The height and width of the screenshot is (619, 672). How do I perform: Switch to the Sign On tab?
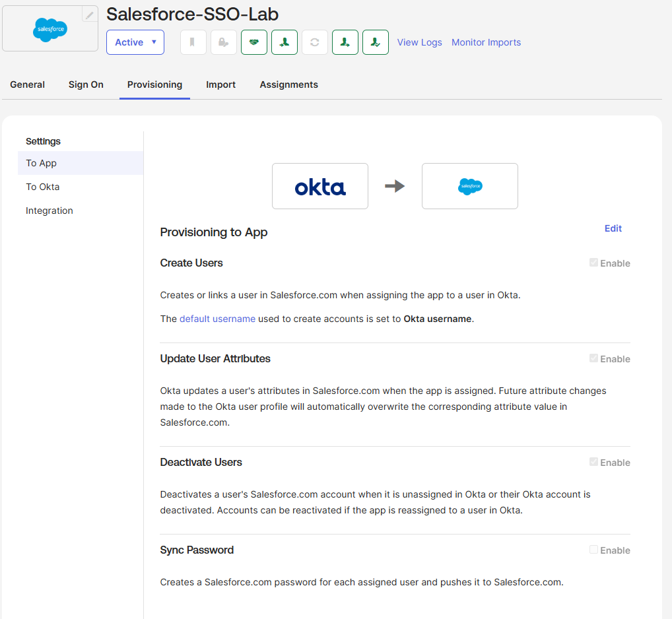[85, 84]
